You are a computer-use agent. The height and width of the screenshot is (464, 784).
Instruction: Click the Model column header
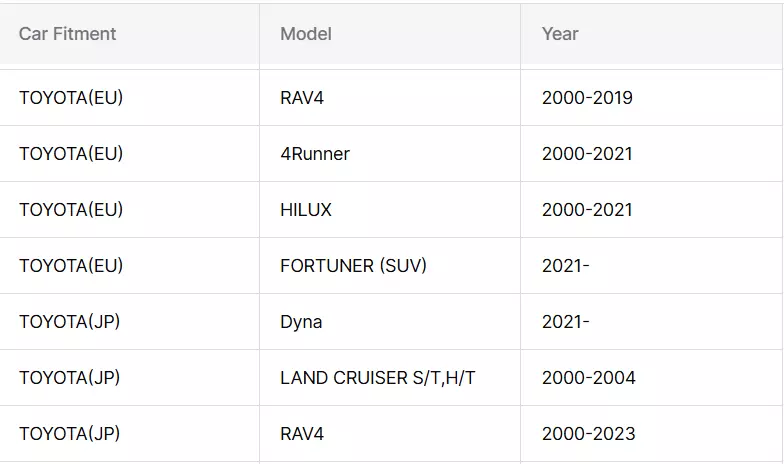(306, 34)
